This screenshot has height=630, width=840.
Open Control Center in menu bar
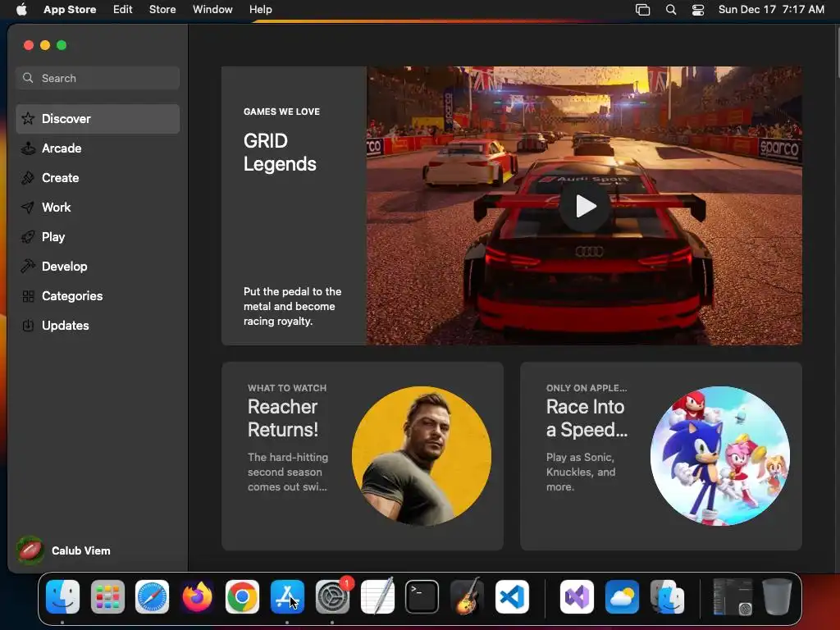click(x=698, y=10)
